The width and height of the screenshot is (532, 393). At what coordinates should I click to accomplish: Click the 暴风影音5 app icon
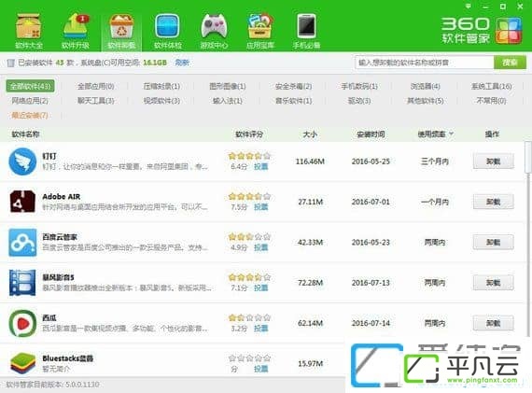click(x=22, y=282)
